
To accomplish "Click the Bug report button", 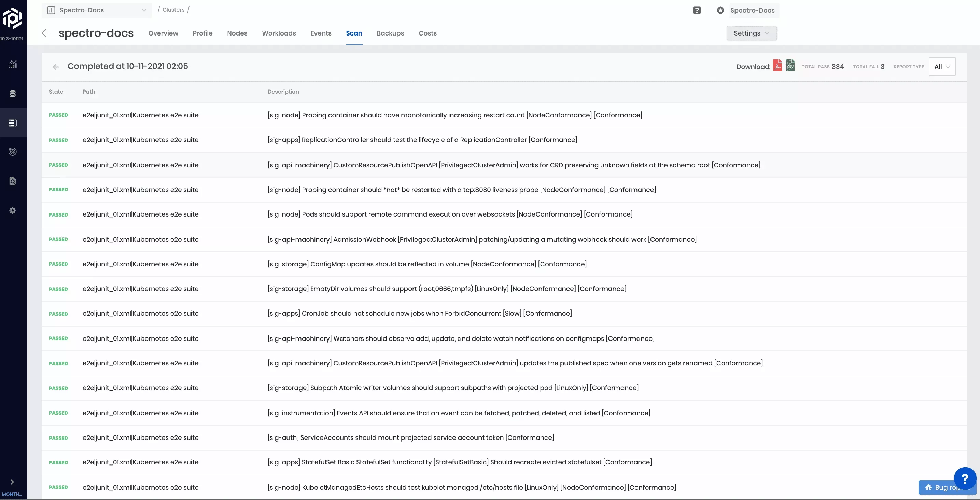I will click(938, 487).
